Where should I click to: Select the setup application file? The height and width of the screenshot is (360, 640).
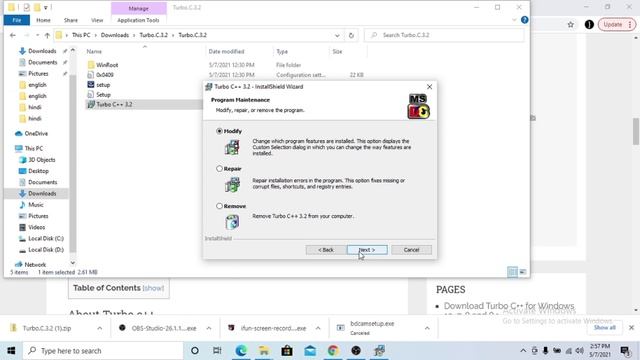pyautogui.click(x=103, y=85)
